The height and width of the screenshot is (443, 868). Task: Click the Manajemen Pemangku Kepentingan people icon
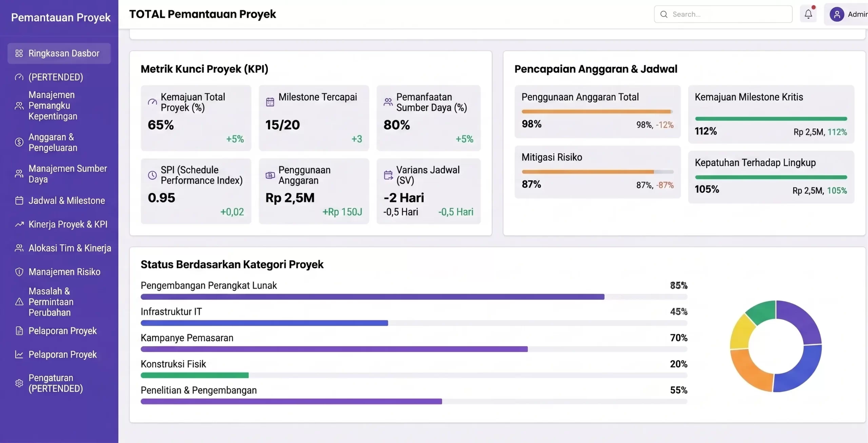click(x=19, y=106)
